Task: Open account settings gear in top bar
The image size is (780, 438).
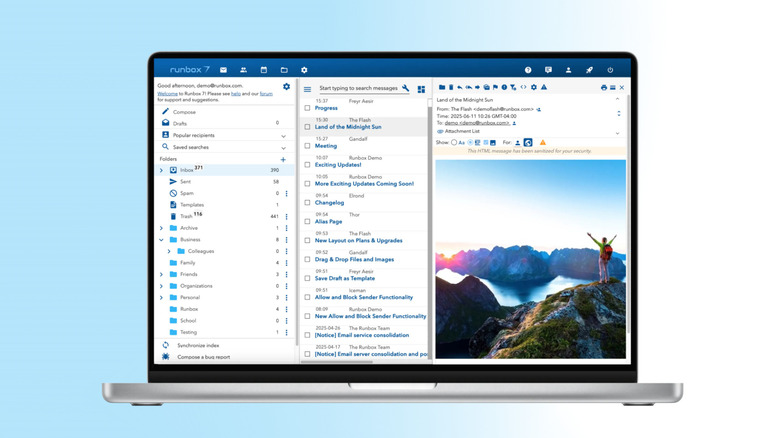Action: pyautogui.click(x=304, y=70)
